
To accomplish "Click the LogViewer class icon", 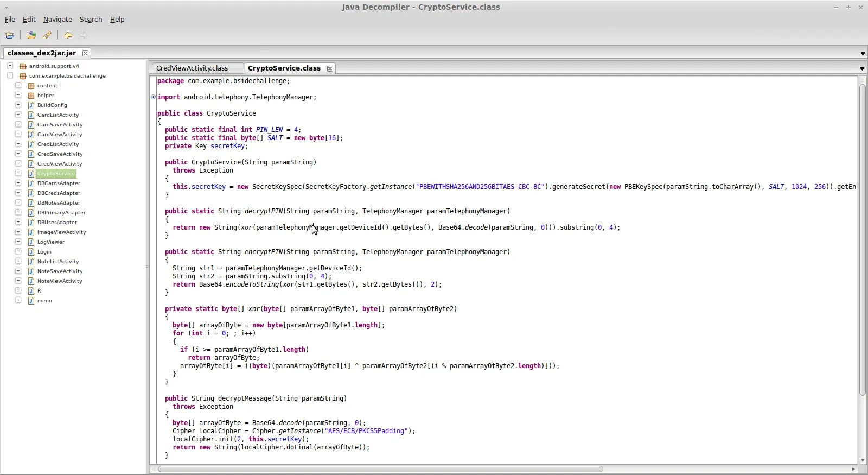I will pyautogui.click(x=31, y=242).
